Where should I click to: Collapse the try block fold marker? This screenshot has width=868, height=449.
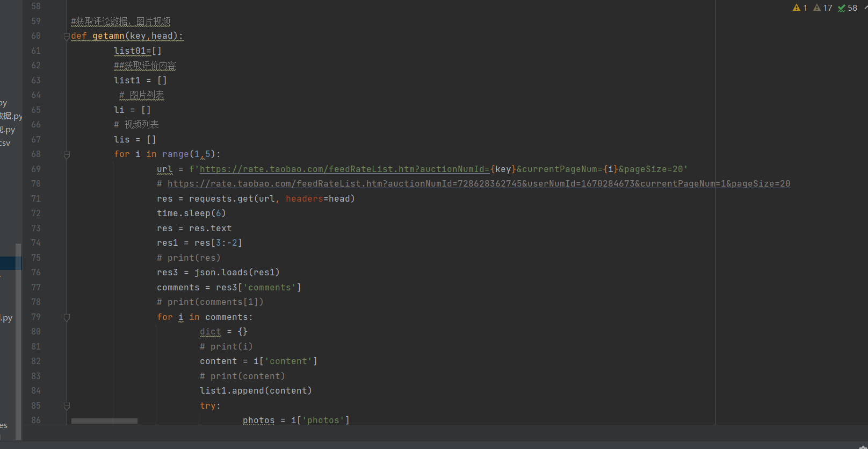(x=67, y=406)
